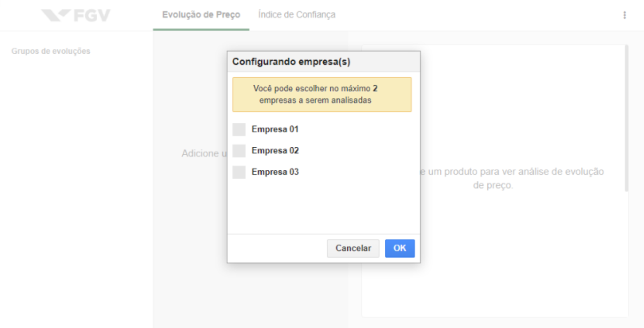Click the partially hidden Adicione text
The image size is (644, 328).
tap(204, 153)
